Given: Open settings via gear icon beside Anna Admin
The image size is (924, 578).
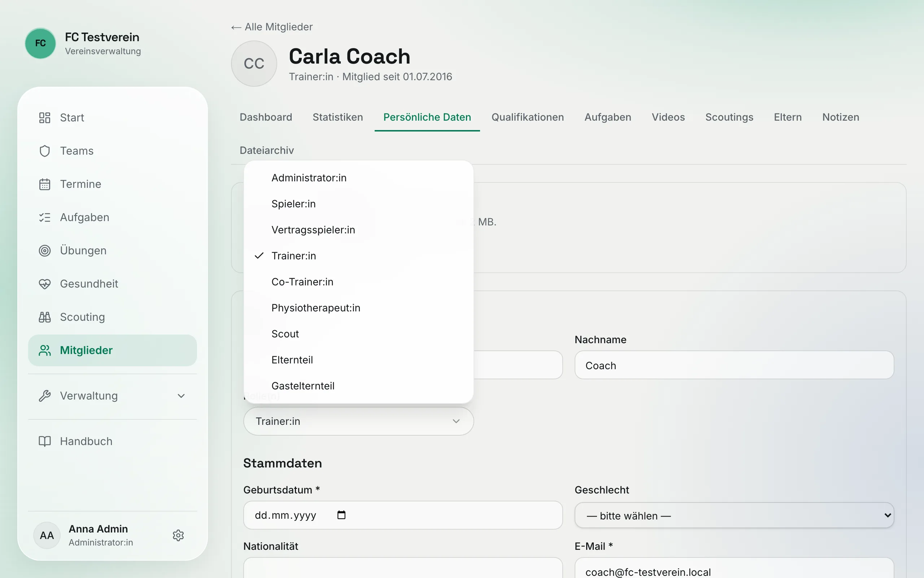Looking at the screenshot, I should click(x=178, y=536).
